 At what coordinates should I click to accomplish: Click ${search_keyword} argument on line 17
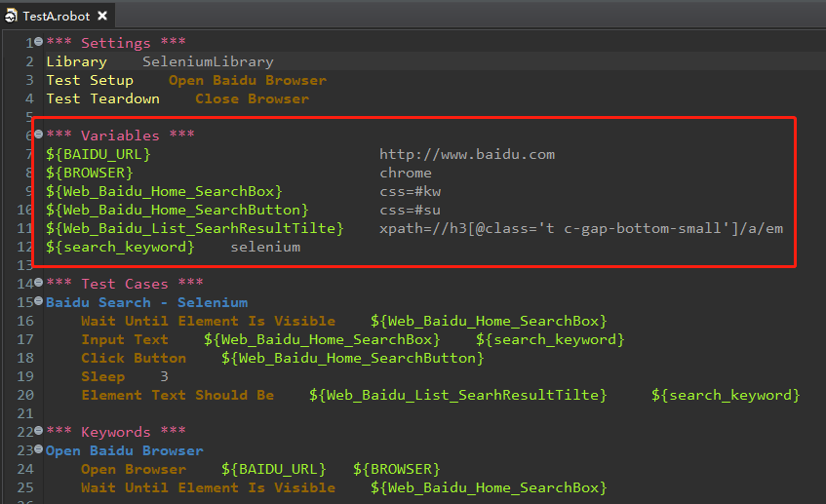pyautogui.click(x=550, y=339)
